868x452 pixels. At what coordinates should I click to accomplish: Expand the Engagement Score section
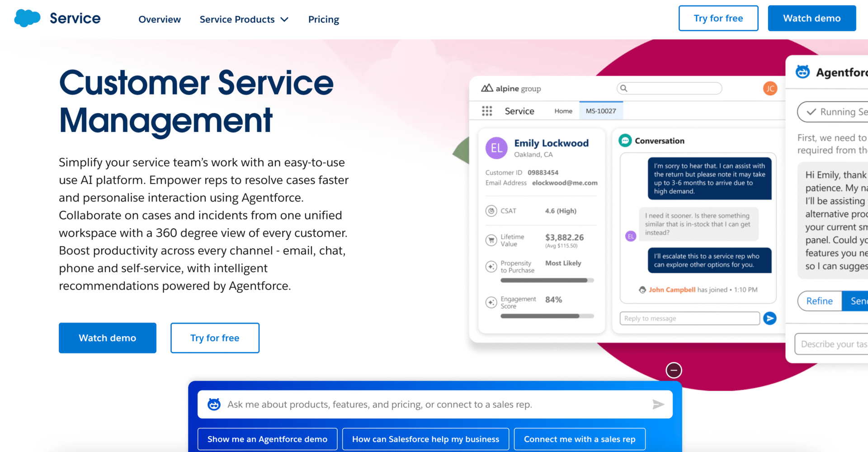(x=491, y=302)
